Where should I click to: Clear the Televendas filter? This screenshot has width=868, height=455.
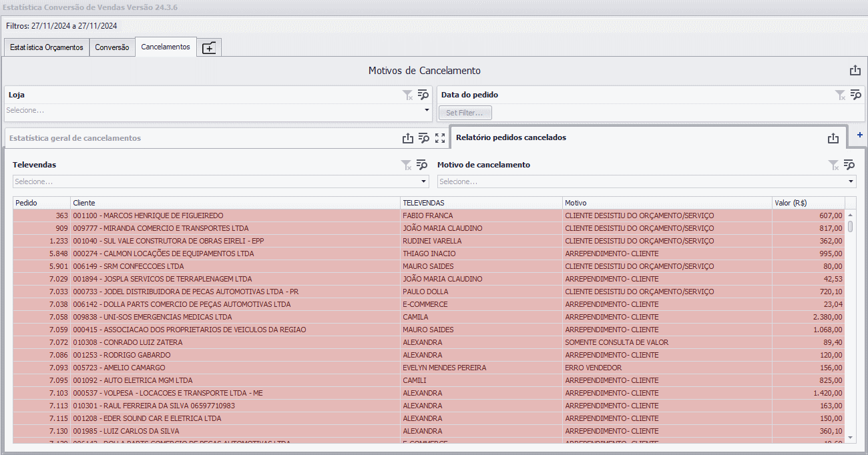(x=406, y=165)
